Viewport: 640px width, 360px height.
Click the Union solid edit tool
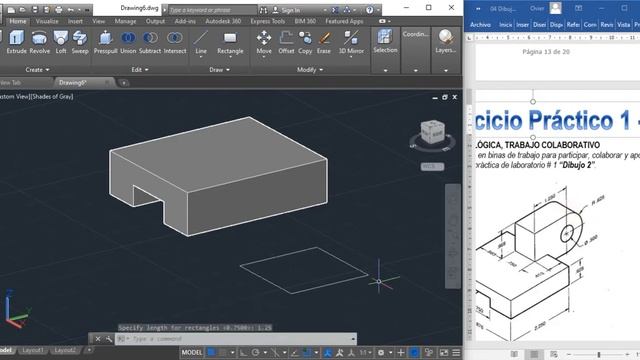(x=128, y=42)
